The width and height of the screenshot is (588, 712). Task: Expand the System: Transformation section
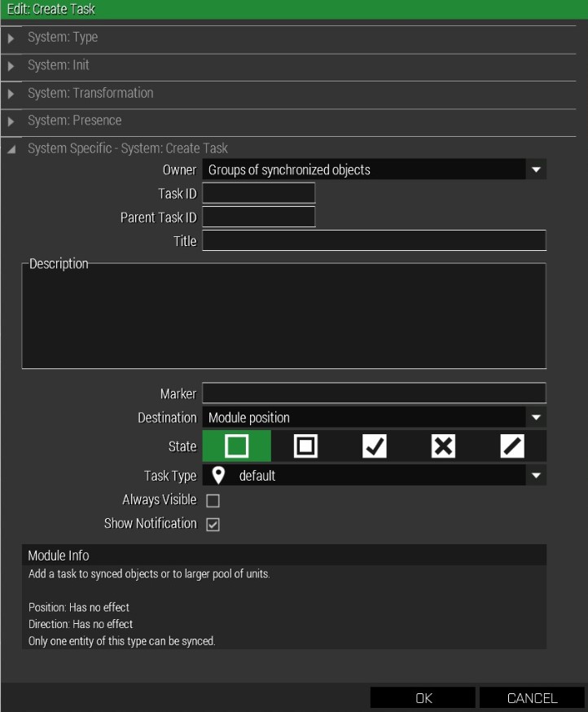coord(11,94)
